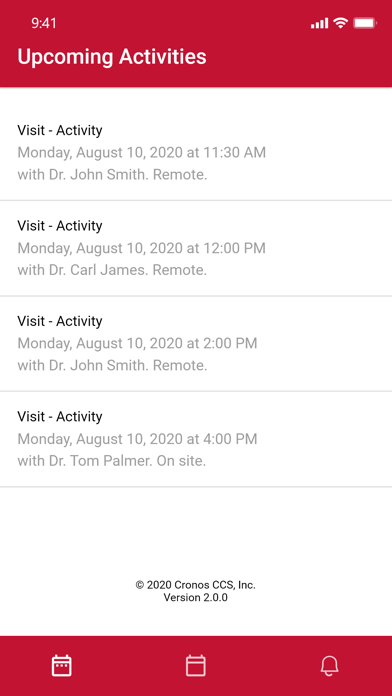
Task: Open the 12:00 PM visit with Dr. Carl James
Action: click(x=196, y=248)
